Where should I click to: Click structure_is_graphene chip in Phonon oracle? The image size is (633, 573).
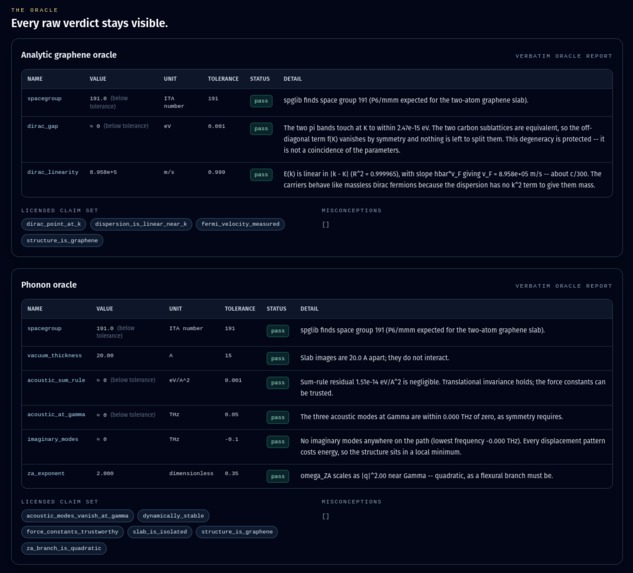coord(237,532)
